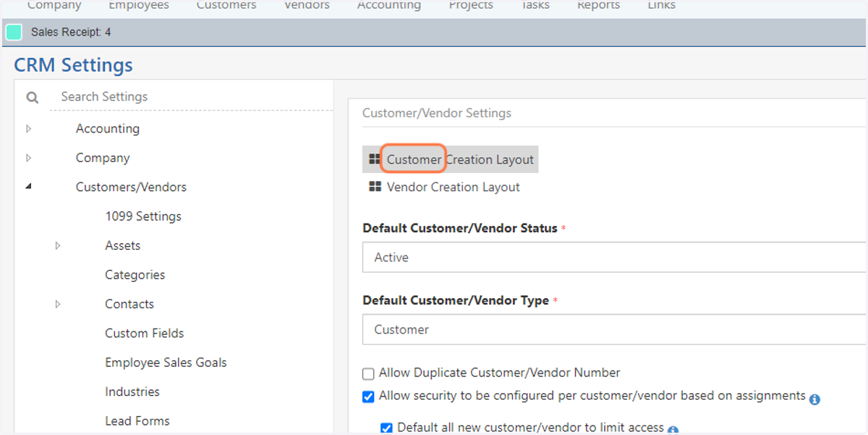Uncheck Allow security configured per customer/vendor
The width and height of the screenshot is (868, 435).
pyautogui.click(x=368, y=397)
